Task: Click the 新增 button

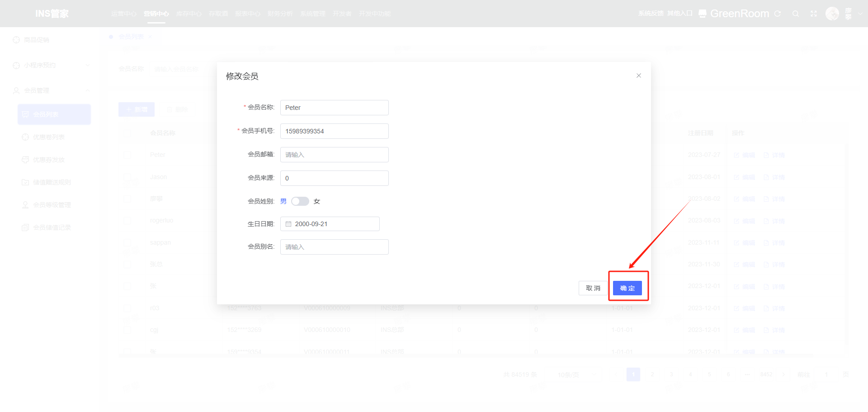Action: (x=137, y=109)
